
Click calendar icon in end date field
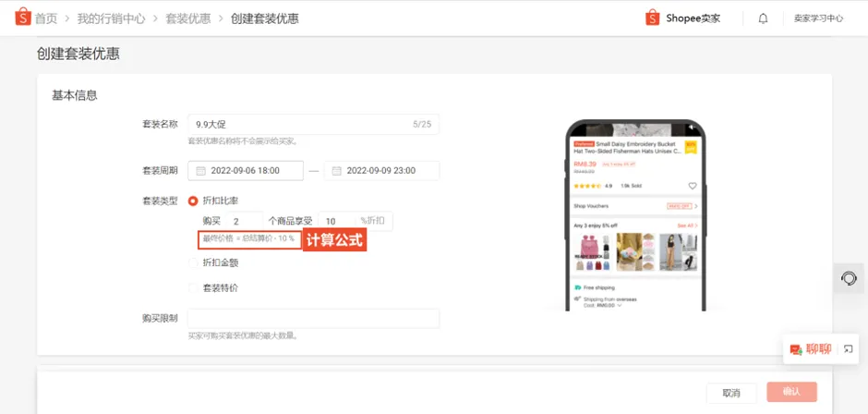point(336,171)
